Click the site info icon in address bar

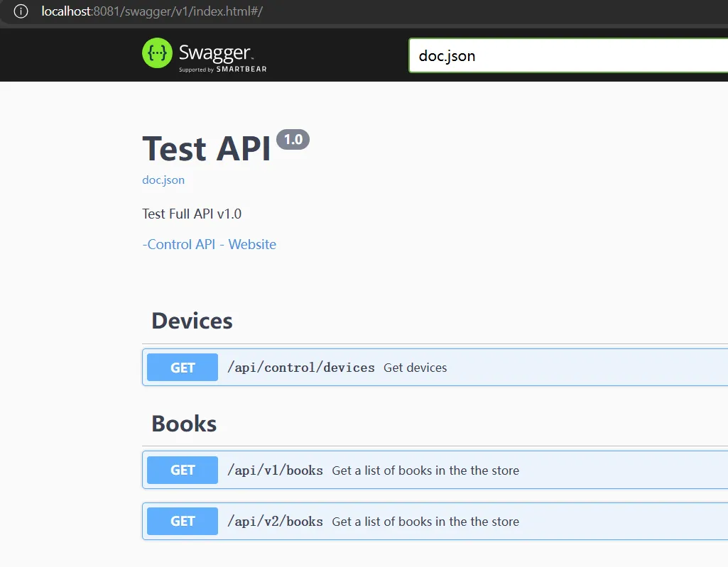[x=21, y=11]
